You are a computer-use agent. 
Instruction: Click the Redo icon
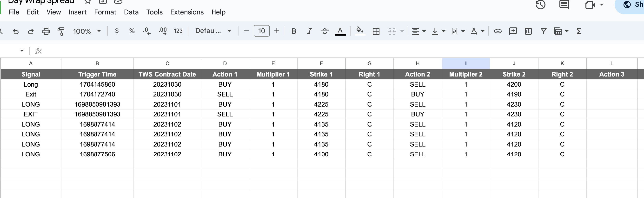pyautogui.click(x=31, y=31)
